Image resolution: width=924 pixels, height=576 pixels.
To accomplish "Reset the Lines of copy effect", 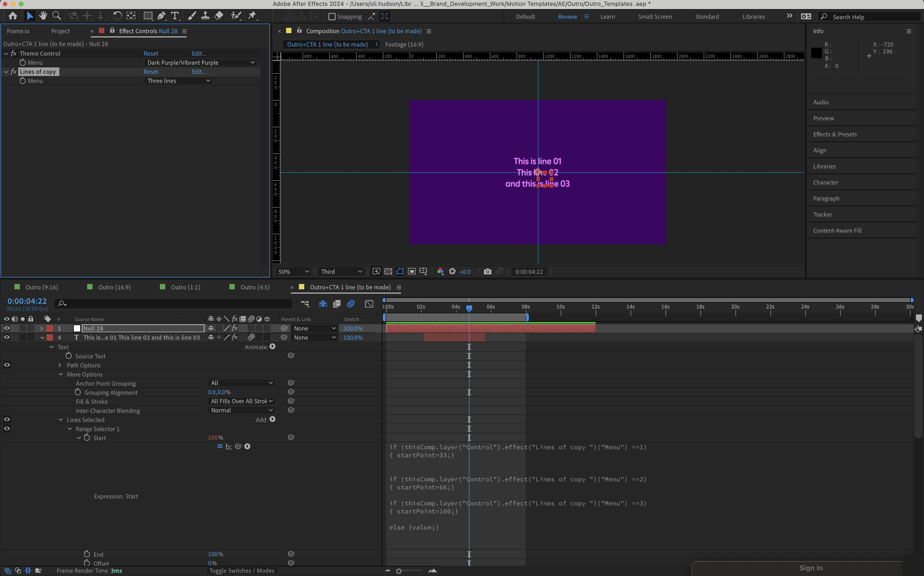I will [x=151, y=72].
